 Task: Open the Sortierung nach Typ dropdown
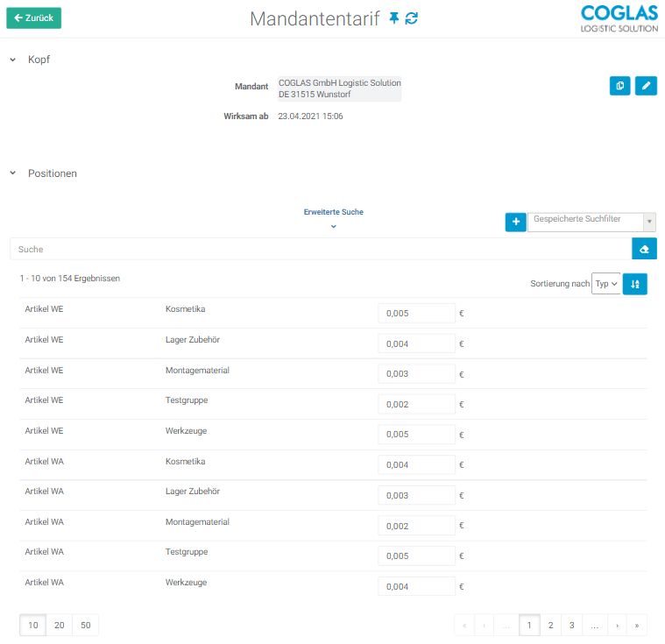coord(606,284)
